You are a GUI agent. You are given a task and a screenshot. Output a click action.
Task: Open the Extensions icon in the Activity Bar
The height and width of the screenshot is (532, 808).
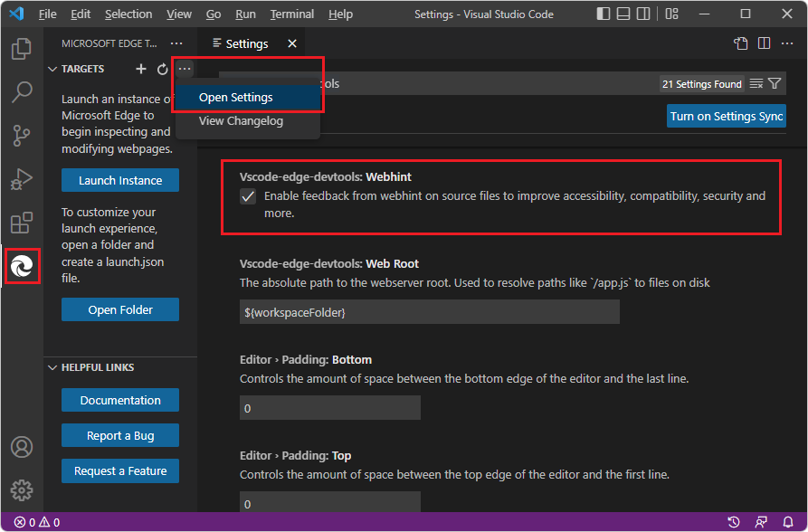click(x=22, y=223)
